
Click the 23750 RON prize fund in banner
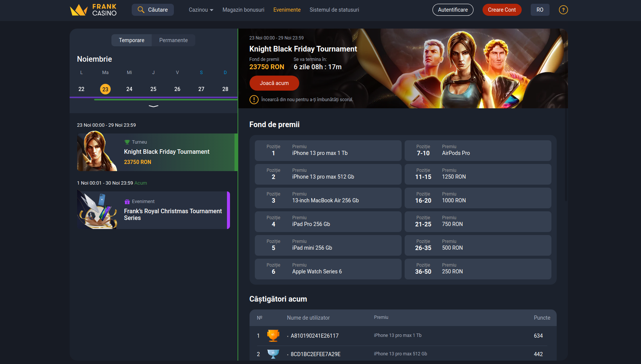pos(267,67)
